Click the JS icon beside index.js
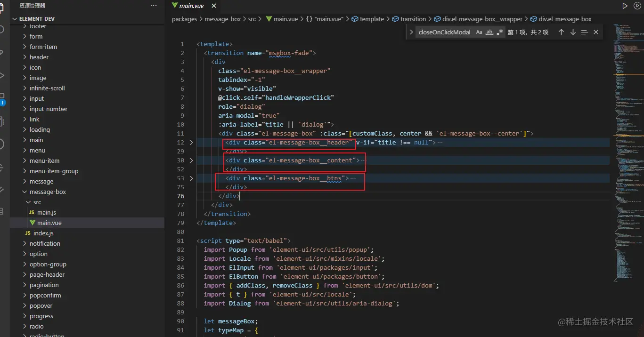 click(x=28, y=233)
